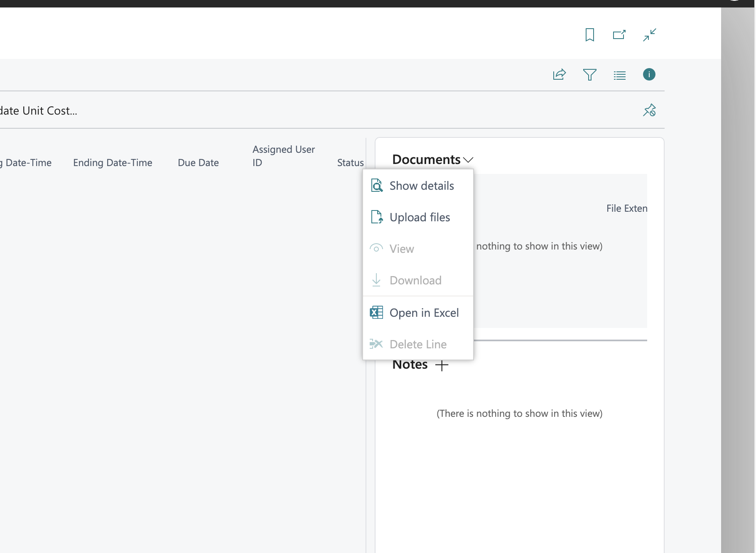Viewport: 756px width, 553px height.
Task: Select Download in the context menu
Action: click(418, 280)
